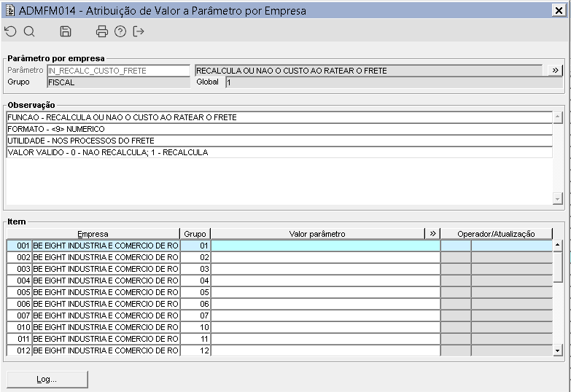This screenshot has height=392, width=571.
Task: Select empresa code 002 cell
Action: point(19,257)
